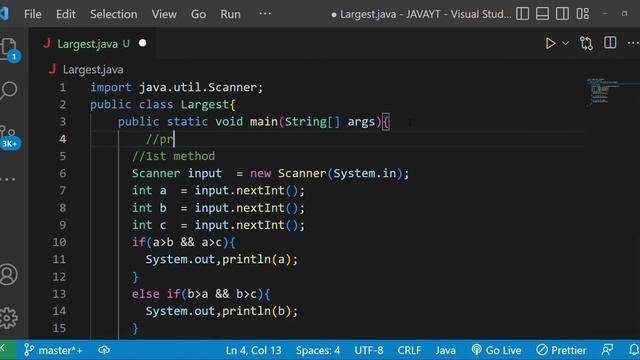Click the int c declaration line
Image resolution: width=640 pixels, height=360 pixels.
tap(218, 225)
